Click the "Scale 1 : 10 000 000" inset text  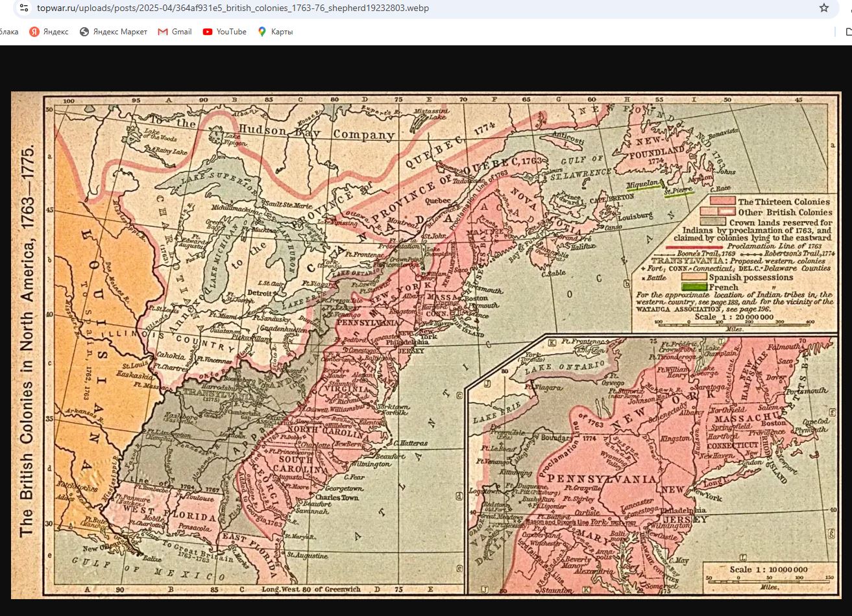768,570
